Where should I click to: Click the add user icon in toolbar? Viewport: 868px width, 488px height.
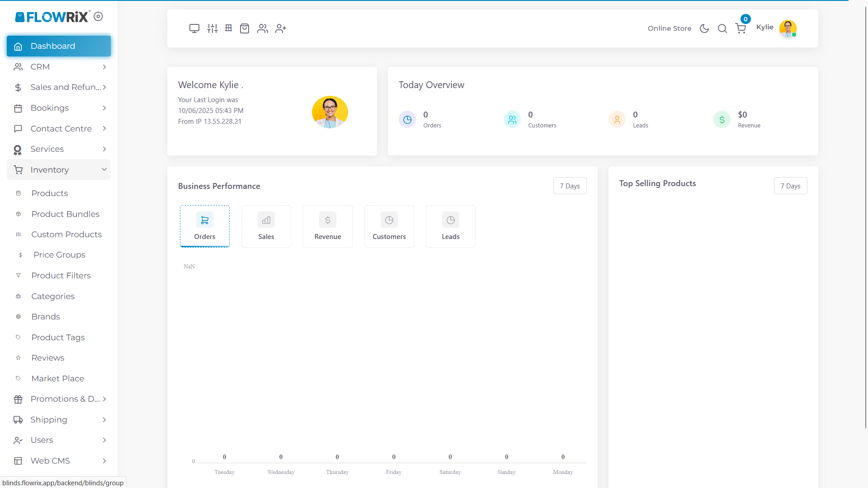[x=281, y=28]
